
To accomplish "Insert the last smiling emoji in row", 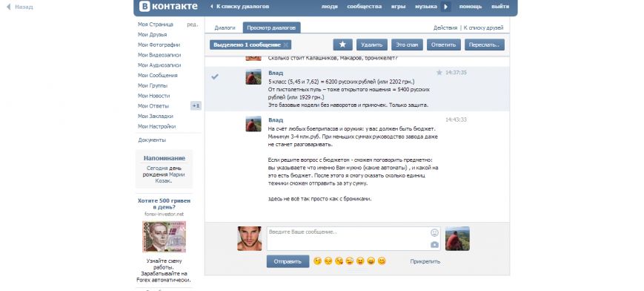I will point(382,261).
